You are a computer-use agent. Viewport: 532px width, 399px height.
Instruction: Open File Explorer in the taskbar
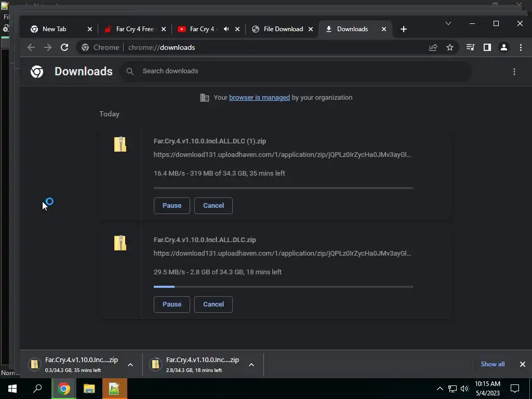coord(89,389)
